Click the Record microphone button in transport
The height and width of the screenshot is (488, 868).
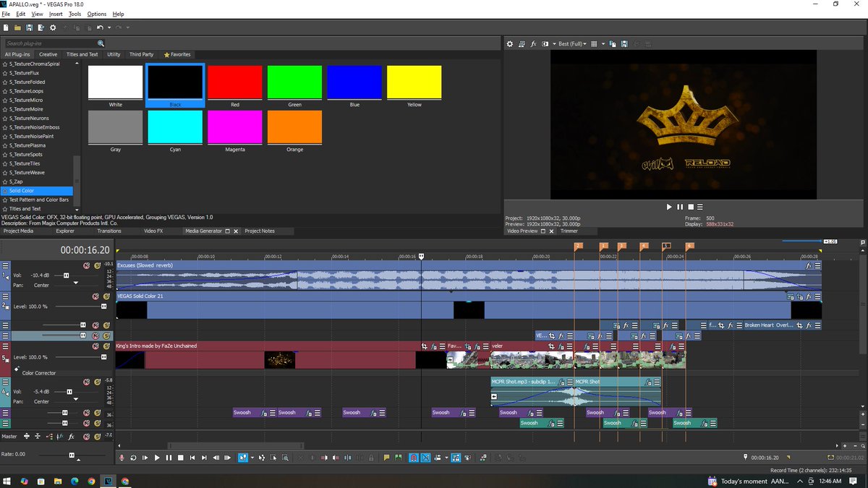pyautogui.click(x=122, y=458)
